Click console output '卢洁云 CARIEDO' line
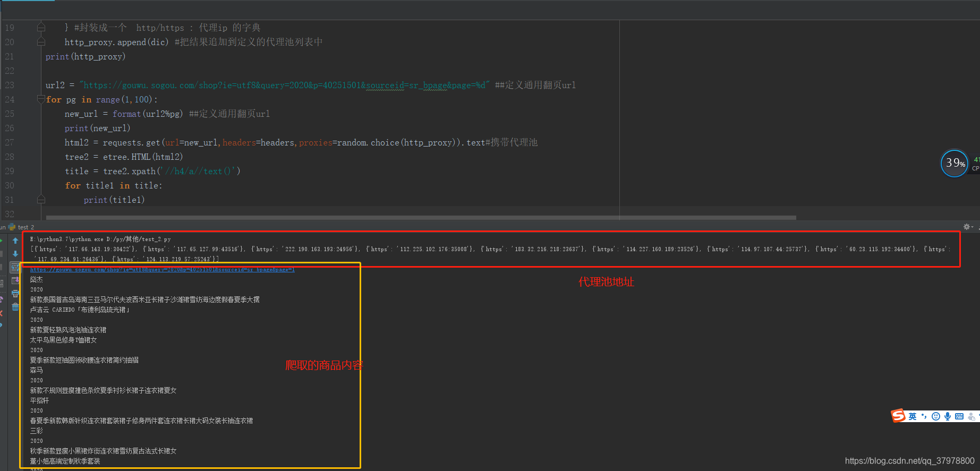The image size is (980, 471). point(80,310)
